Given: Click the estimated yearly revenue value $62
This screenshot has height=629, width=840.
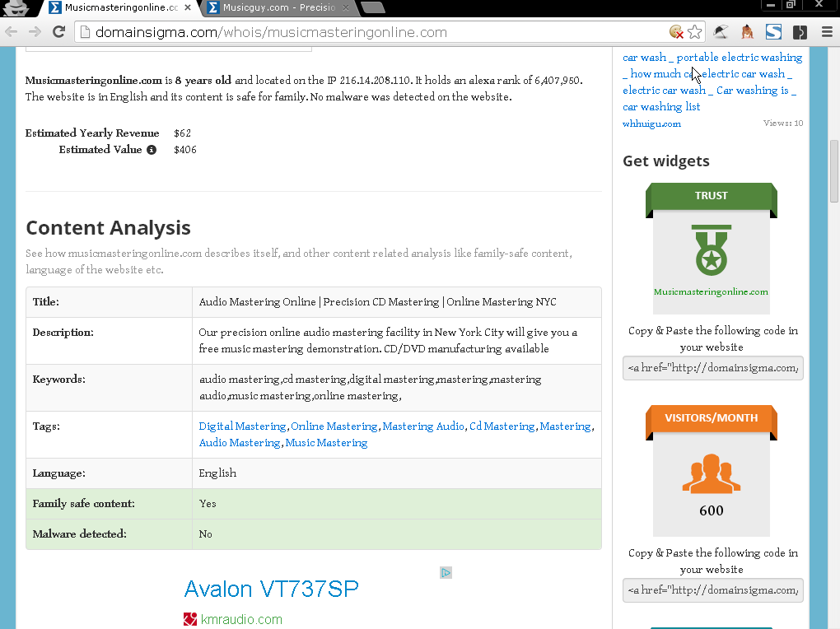Looking at the screenshot, I should pyautogui.click(x=182, y=133).
